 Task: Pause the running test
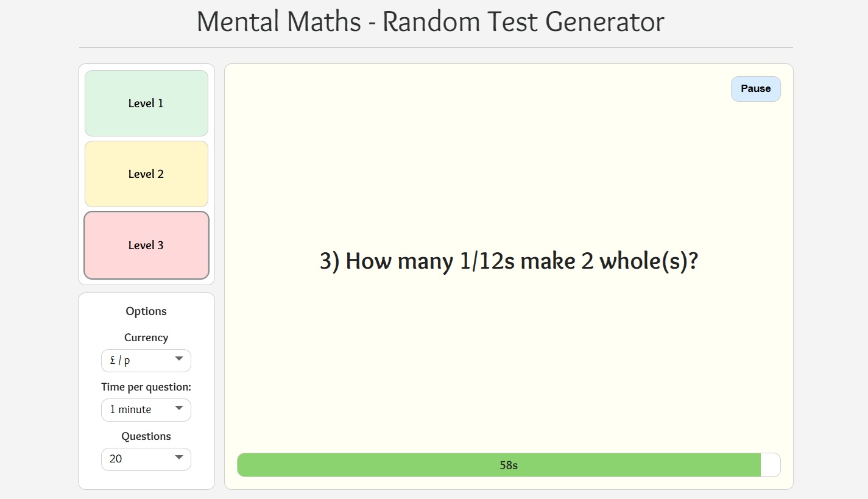pos(755,89)
